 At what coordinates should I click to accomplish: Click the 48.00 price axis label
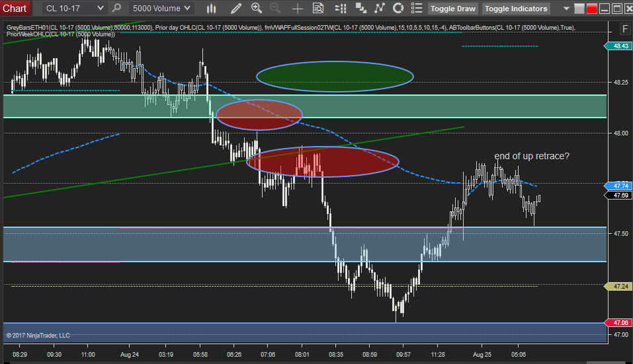click(x=621, y=133)
